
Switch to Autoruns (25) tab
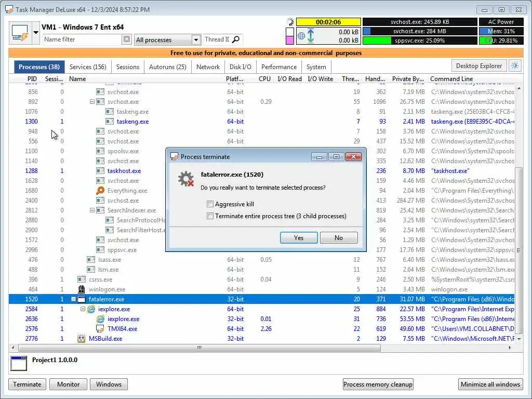click(x=168, y=67)
